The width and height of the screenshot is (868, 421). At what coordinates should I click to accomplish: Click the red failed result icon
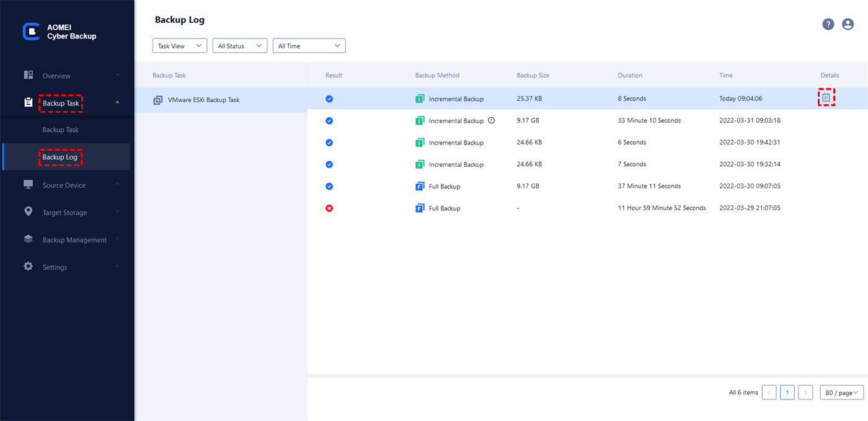click(x=329, y=208)
